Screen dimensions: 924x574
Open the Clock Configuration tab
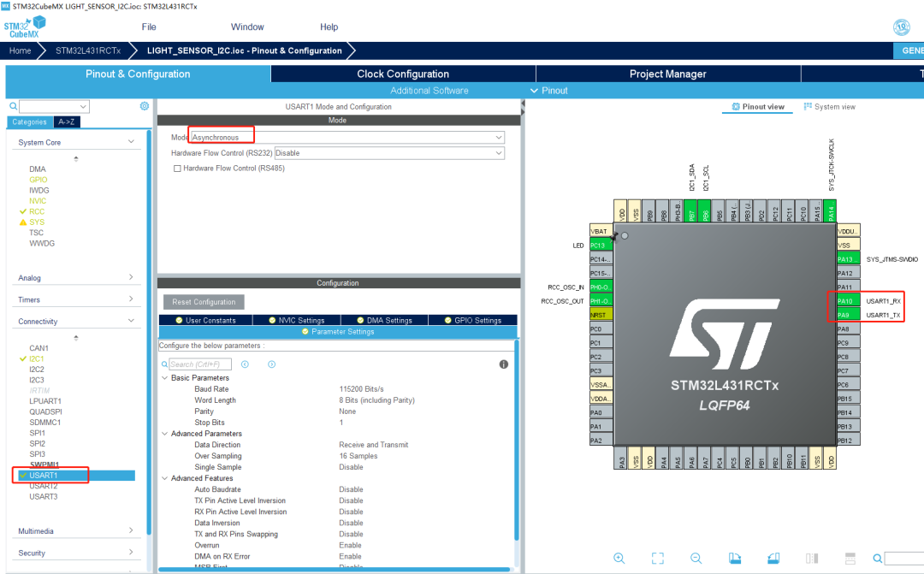402,74
